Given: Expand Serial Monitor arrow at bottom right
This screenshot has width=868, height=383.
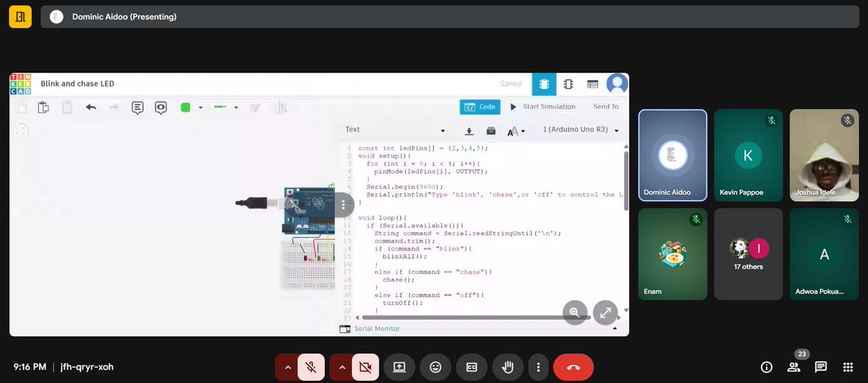Looking at the screenshot, I should click(615, 329).
